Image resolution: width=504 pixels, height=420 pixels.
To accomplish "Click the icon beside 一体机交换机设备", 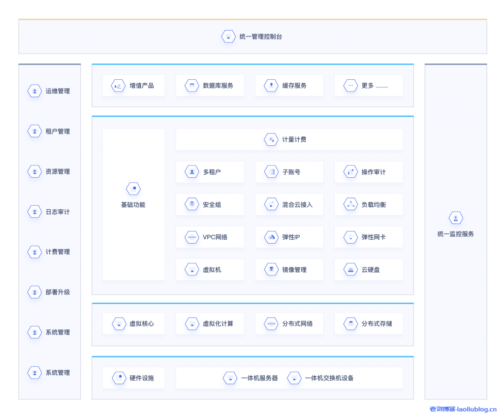I will click(x=294, y=378).
